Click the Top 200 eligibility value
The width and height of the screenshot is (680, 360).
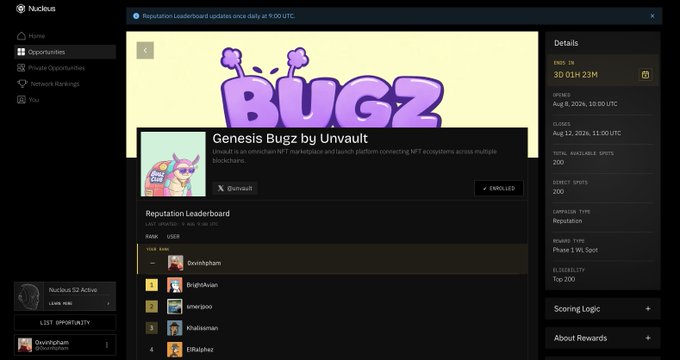(564, 279)
